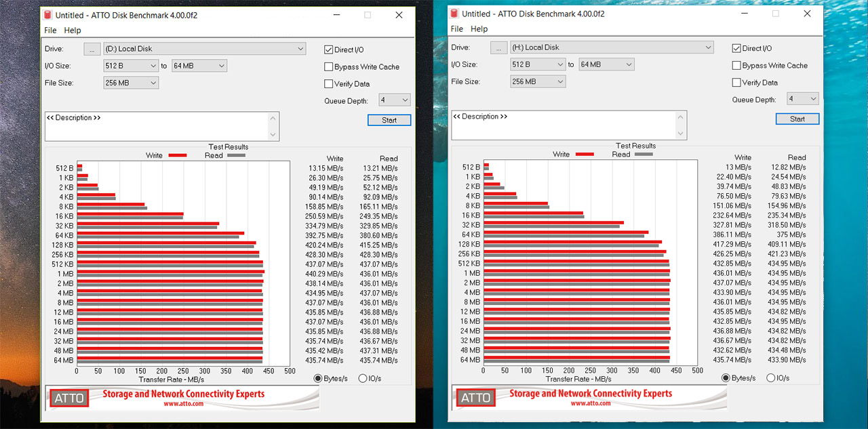The width and height of the screenshot is (868, 429).
Task: Click 12.82 MB/s read value in right window
Action: pos(788,167)
